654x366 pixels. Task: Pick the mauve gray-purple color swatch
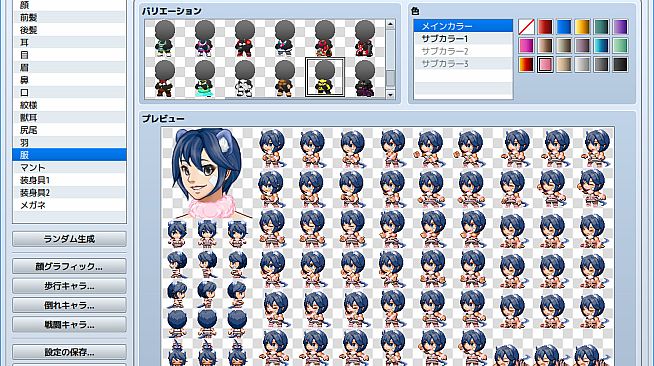583,46
